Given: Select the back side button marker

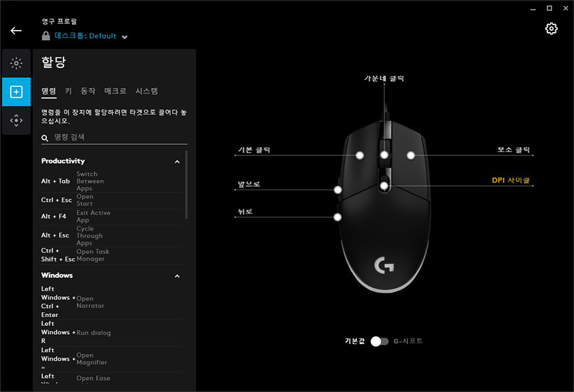Looking at the screenshot, I should 338,217.
